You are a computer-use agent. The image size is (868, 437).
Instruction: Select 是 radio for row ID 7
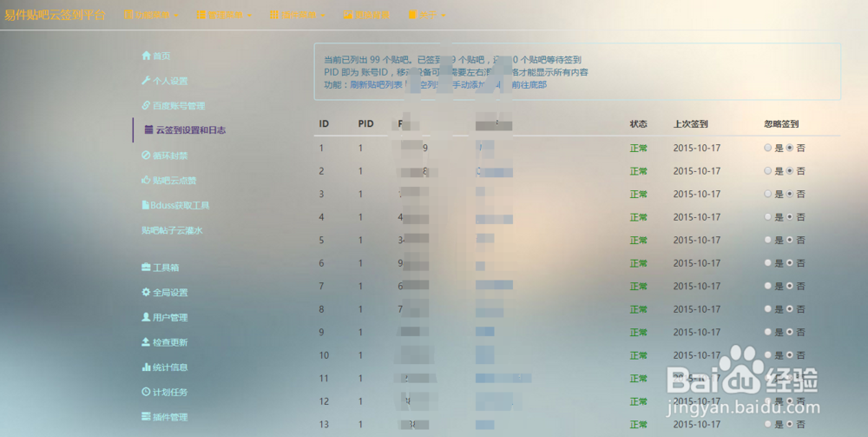coord(767,286)
